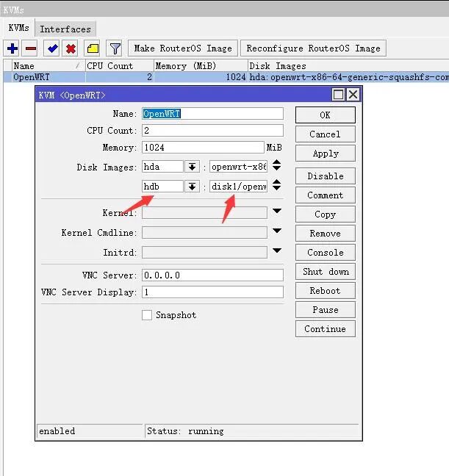The width and height of the screenshot is (449, 476).
Task: Remove selected KVM with minus icon
Action: click(x=31, y=48)
